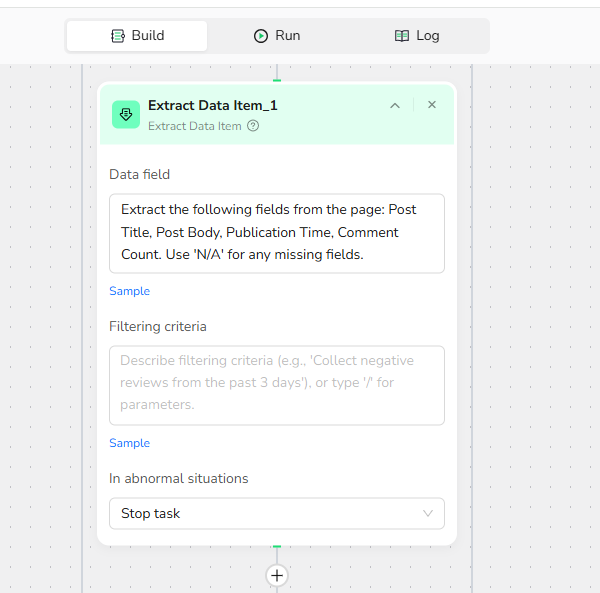Screen dimensions: 600x593
Task: Open the Log tab
Action: point(417,36)
